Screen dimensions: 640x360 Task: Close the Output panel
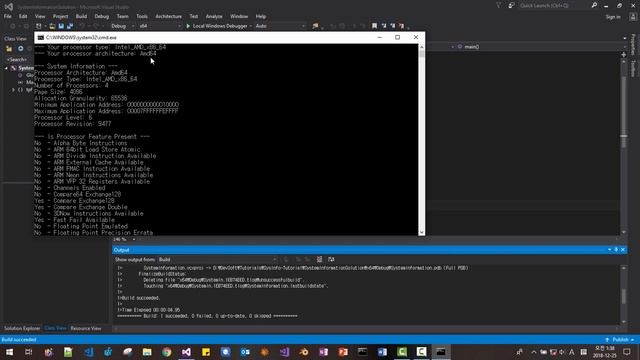(623, 250)
